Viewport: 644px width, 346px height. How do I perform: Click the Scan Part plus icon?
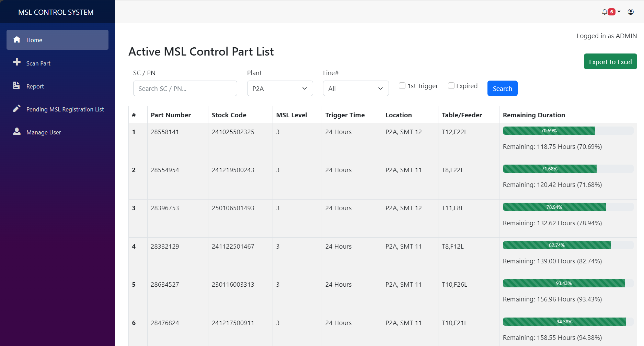[x=17, y=62]
